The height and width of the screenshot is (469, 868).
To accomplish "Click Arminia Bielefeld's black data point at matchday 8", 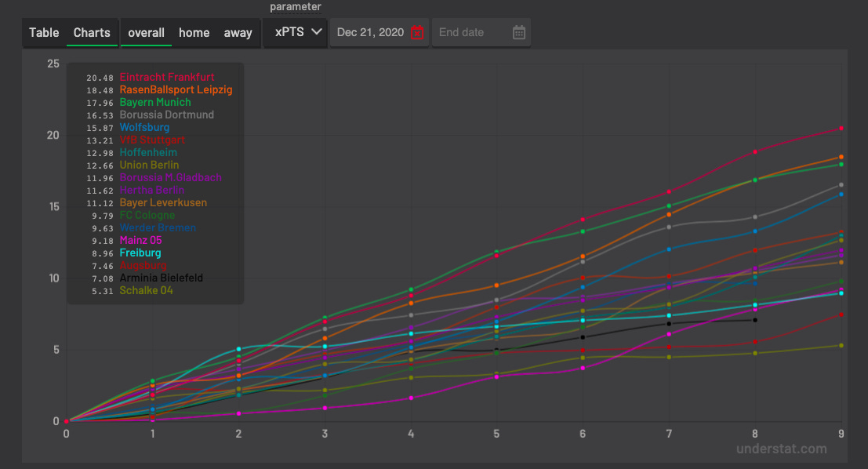I will (755, 320).
